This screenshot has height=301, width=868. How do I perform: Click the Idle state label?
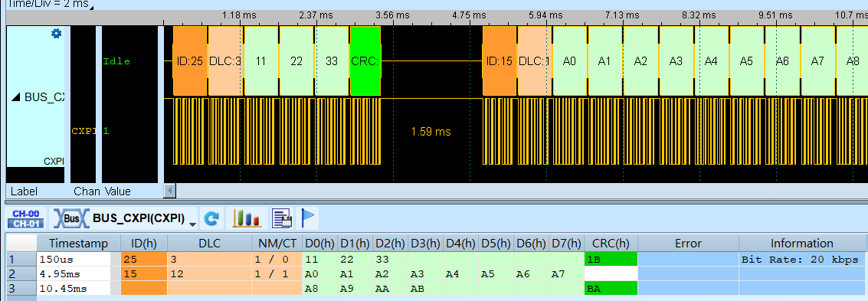[x=116, y=61]
